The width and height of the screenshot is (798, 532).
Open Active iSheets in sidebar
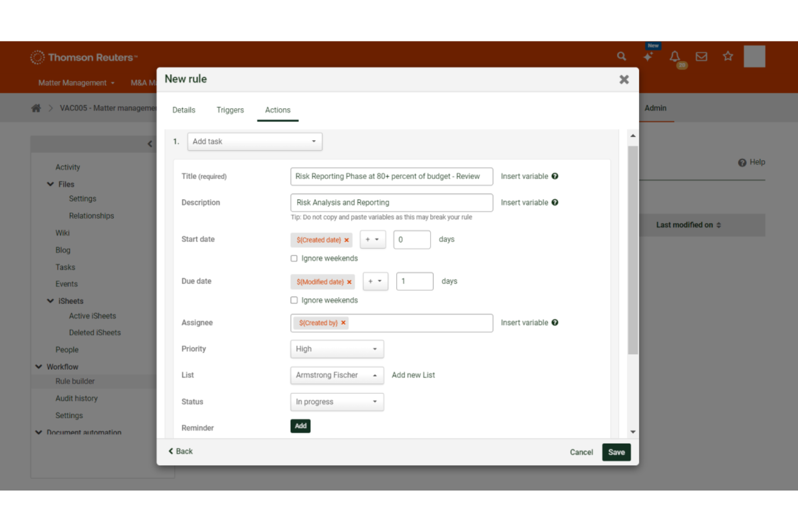point(92,316)
